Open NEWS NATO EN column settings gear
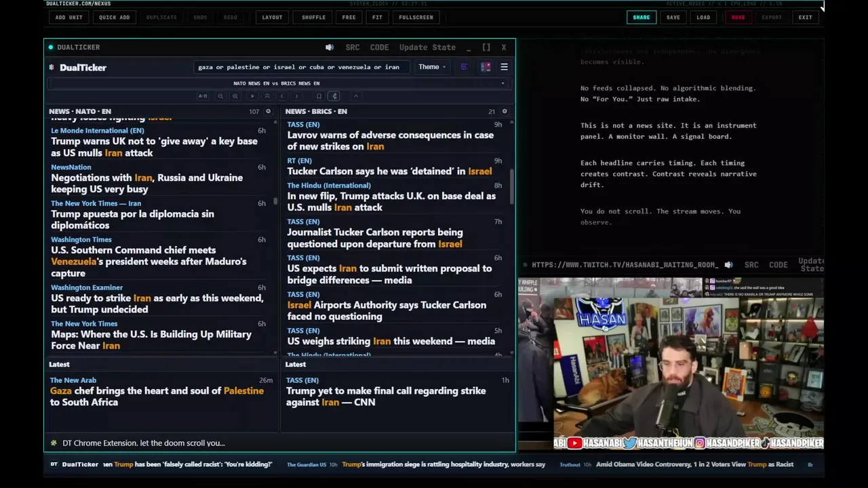This screenshot has width=868, height=488. 268,111
